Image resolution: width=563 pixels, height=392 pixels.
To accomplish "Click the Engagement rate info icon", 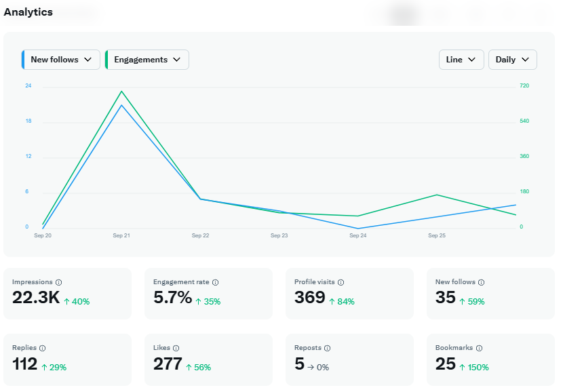I will (x=216, y=283).
